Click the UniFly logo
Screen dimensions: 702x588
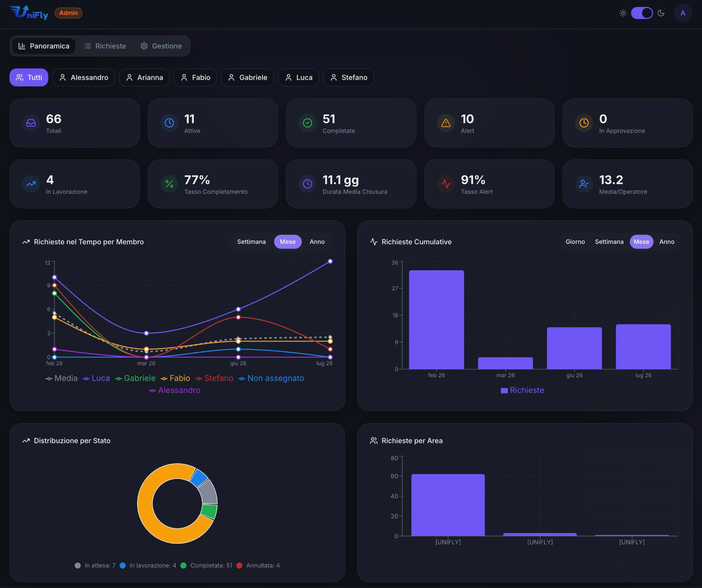[x=29, y=13]
